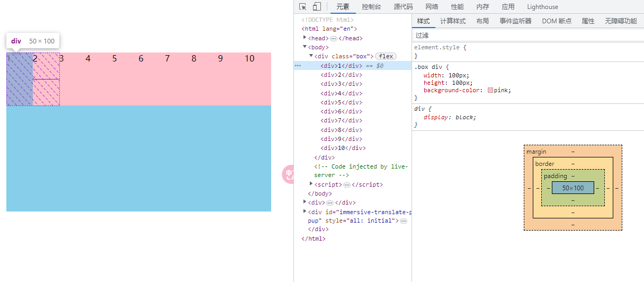Click the ellipsis badge inside the head tag
Image resolution: width=644 pixels, height=282 pixels.
tap(334, 39)
